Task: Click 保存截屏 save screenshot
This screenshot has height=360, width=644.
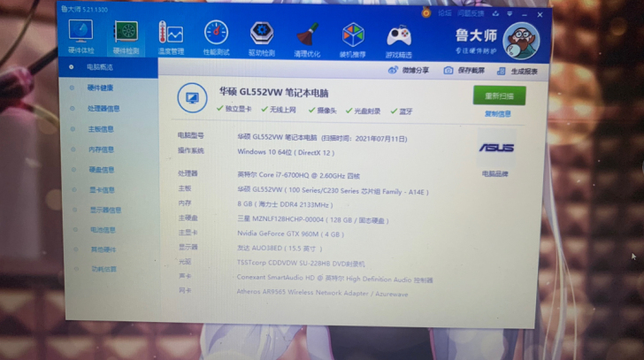Action: tap(464, 71)
